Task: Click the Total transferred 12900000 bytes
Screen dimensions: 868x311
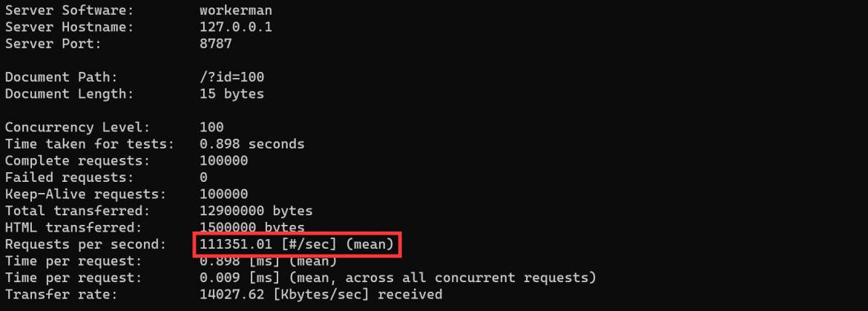Action: coord(256,211)
